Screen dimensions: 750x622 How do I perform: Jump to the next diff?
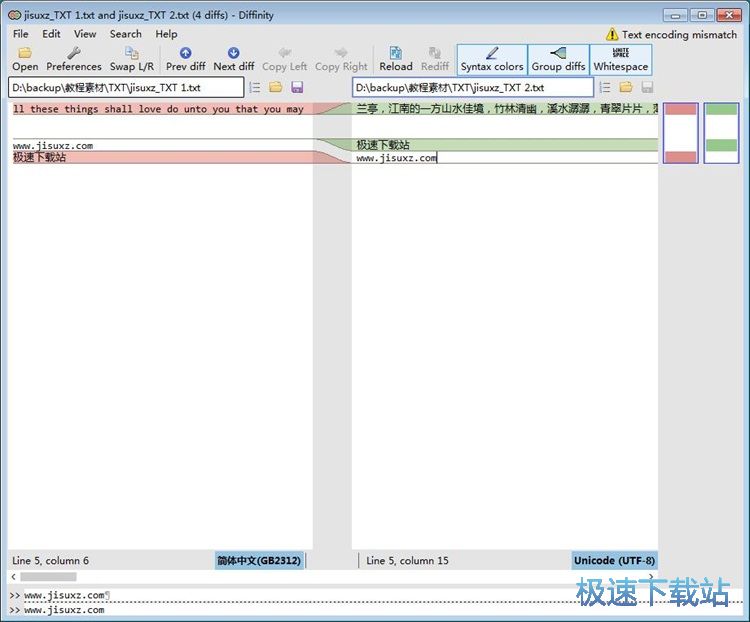coord(233,59)
